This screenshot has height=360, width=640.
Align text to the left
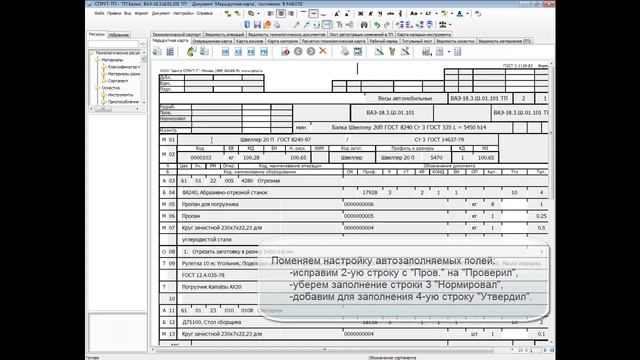pyautogui.click(x=271, y=13)
